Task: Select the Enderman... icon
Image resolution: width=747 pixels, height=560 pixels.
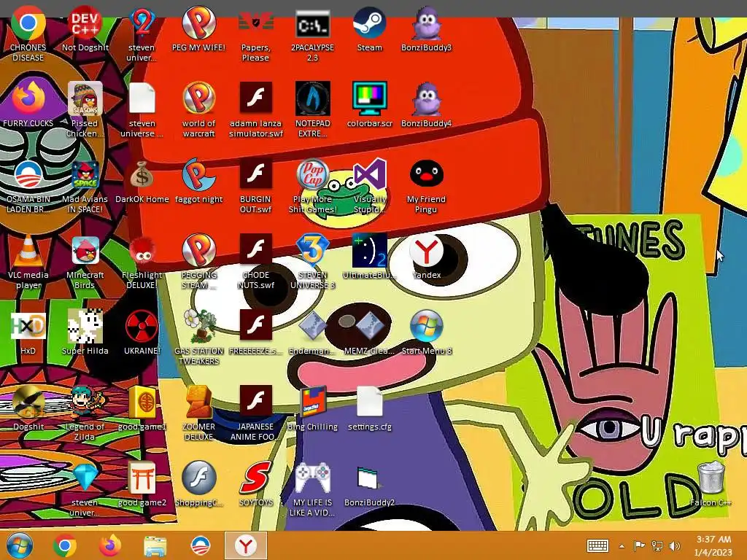Action: click(312, 326)
